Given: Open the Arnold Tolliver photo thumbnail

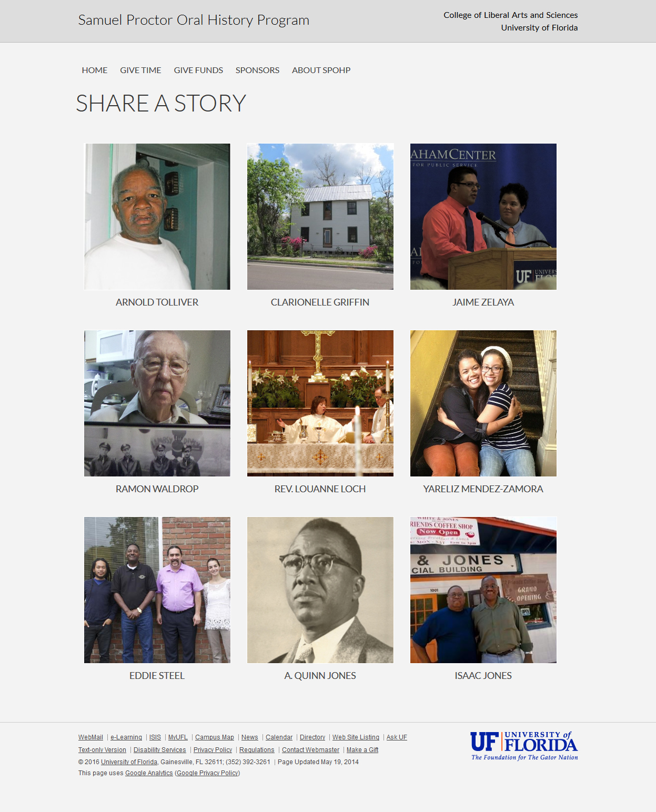Looking at the screenshot, I should coord(157,216).
